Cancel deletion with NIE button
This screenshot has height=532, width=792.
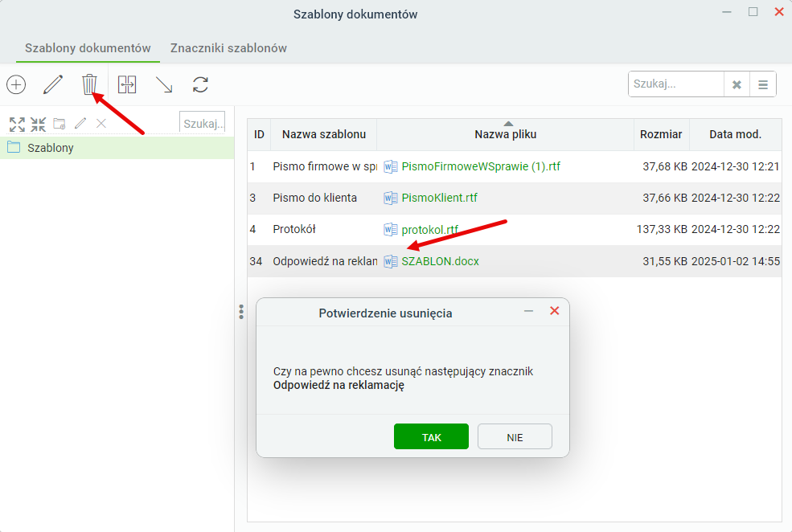tap(515, 436)
